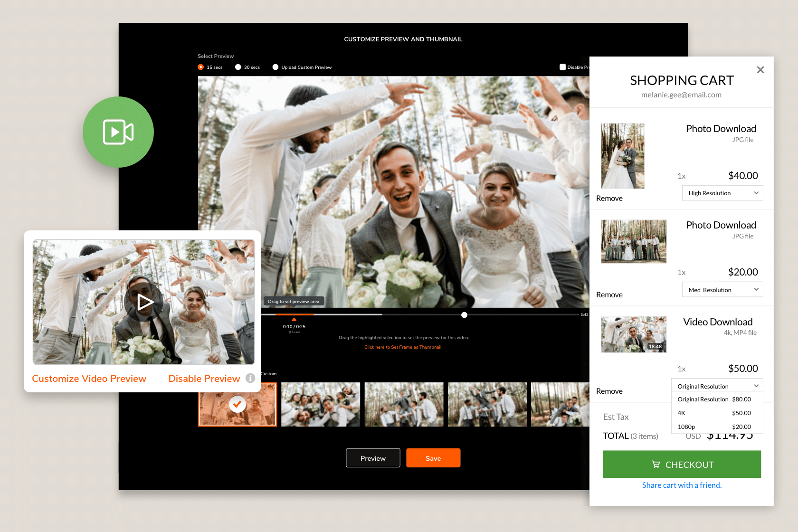Click the orange checkmark on the selected frame

tap(237, 405)
